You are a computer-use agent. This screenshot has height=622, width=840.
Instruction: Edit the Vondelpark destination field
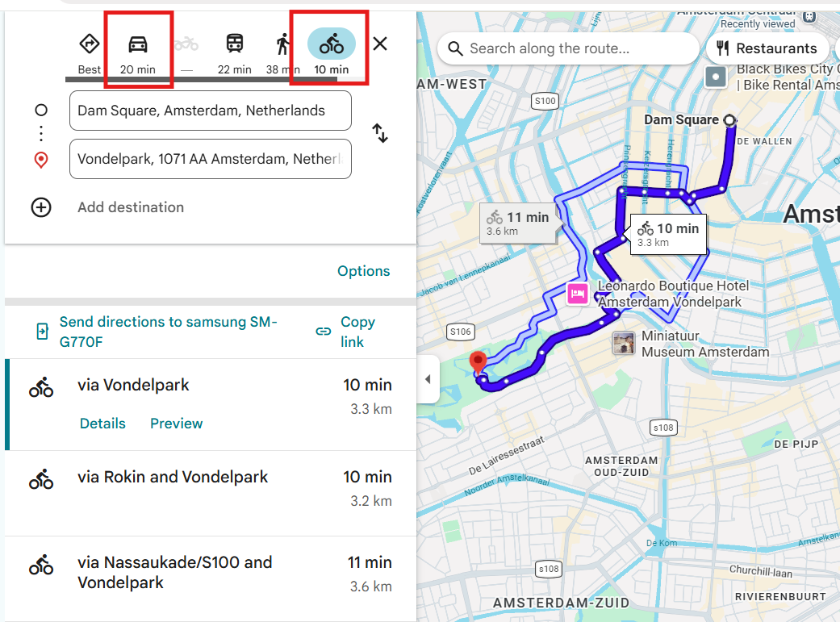211,159
